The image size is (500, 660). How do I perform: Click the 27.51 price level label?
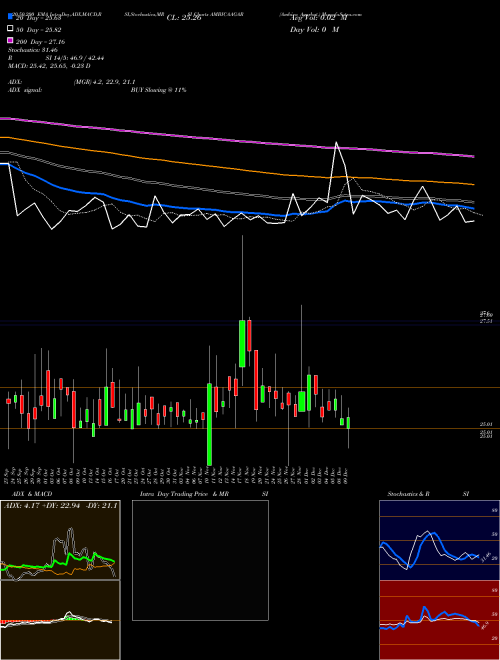click(486, 321)
